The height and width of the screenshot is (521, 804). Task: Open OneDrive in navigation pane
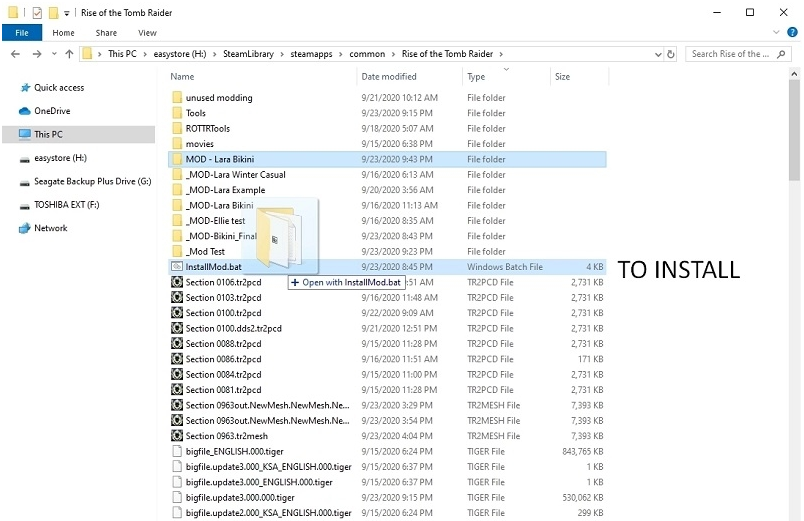(52, 111)
